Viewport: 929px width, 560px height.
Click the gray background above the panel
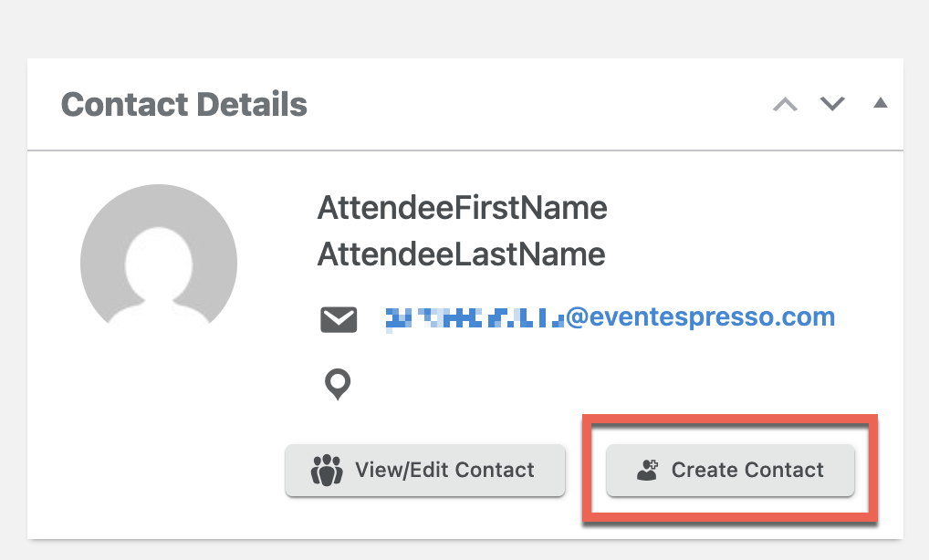464,28
